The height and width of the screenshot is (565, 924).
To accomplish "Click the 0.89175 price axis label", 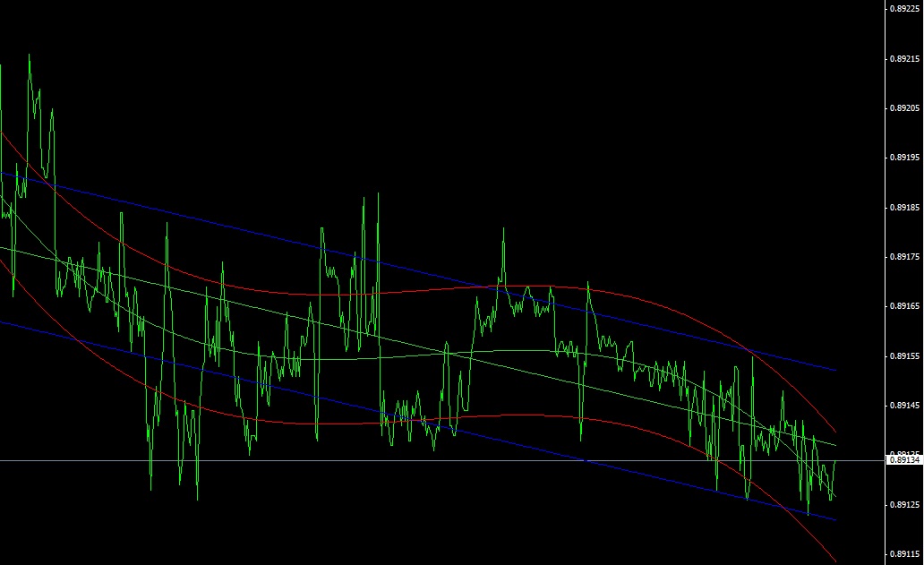I will tap(904, 257).
